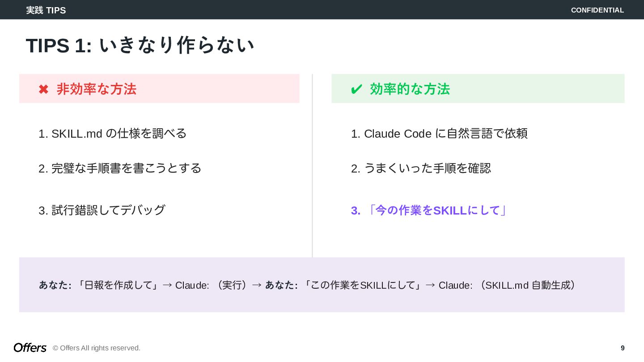Click '1. Claude Code に自然言語で依頼'
Viewport: 644px width, 362px height.
439,134
